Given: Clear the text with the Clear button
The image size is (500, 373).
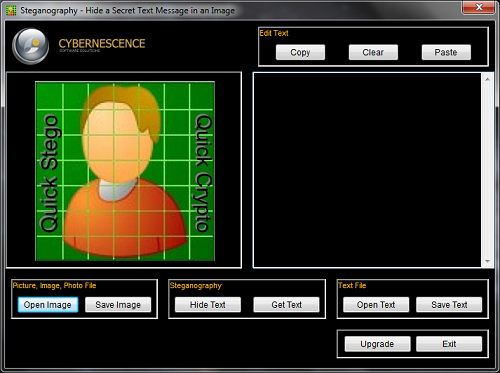Looking at the screenshot, I should (373, 52).
